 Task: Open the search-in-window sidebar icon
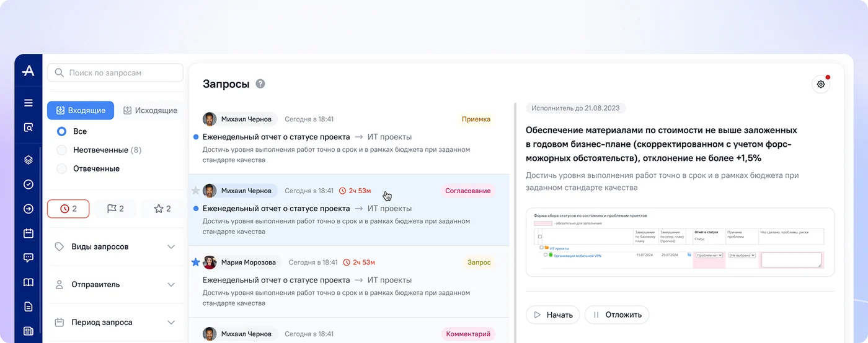(28, 128)
